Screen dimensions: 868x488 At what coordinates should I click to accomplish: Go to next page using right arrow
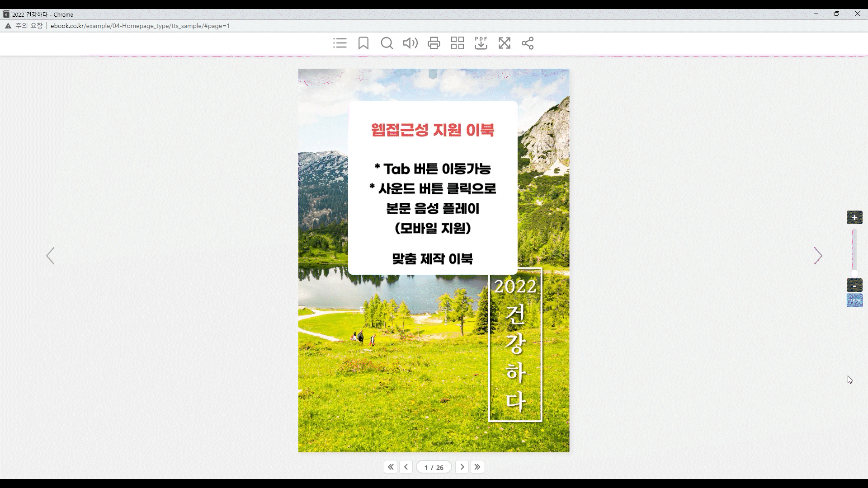[x=818, y=256]
